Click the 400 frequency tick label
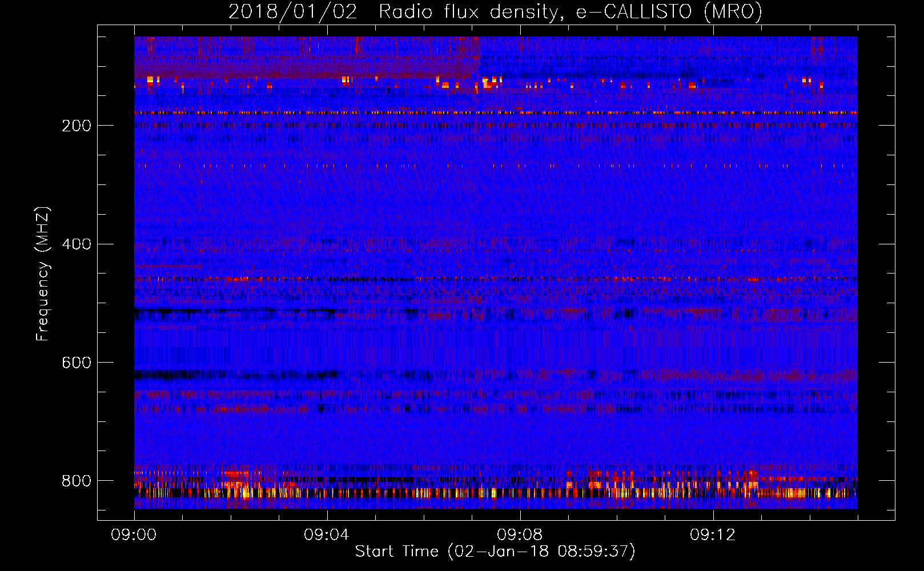The image size is (924, 571). tap(77, 244)
